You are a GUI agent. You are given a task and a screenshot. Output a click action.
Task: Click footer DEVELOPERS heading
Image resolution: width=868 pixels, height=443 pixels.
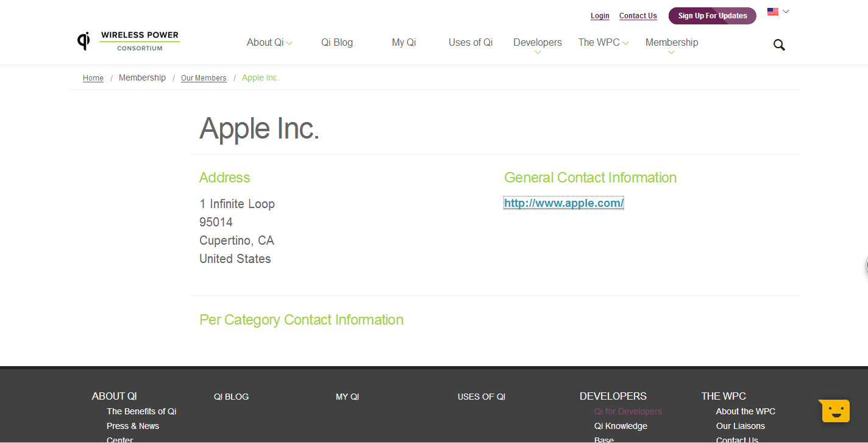point(613,396)
